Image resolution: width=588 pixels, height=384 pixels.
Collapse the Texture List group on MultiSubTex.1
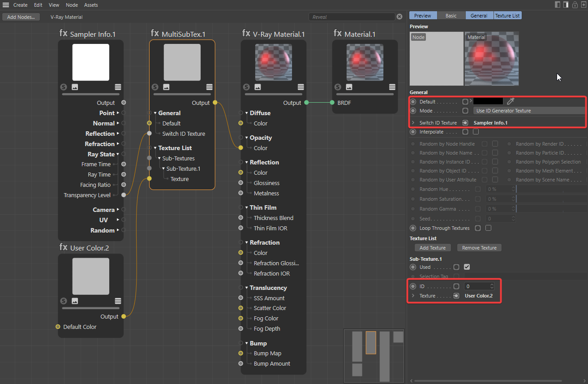[155, 148]
